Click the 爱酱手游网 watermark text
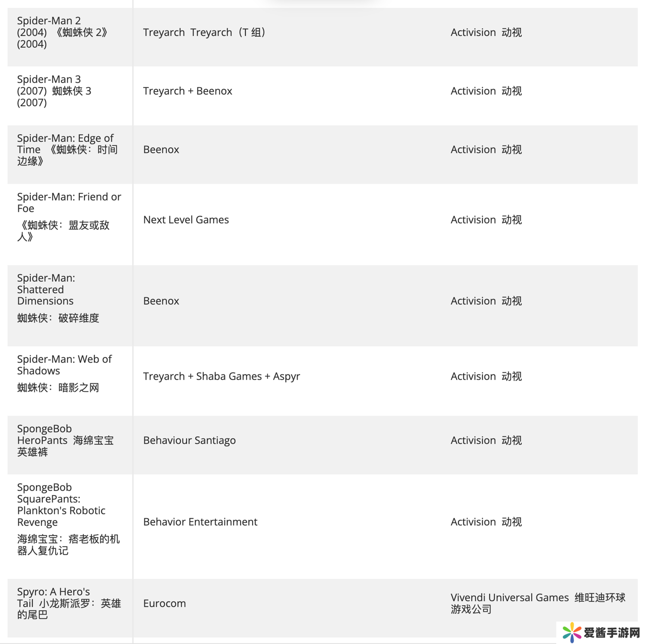 (x=611, y=633)
